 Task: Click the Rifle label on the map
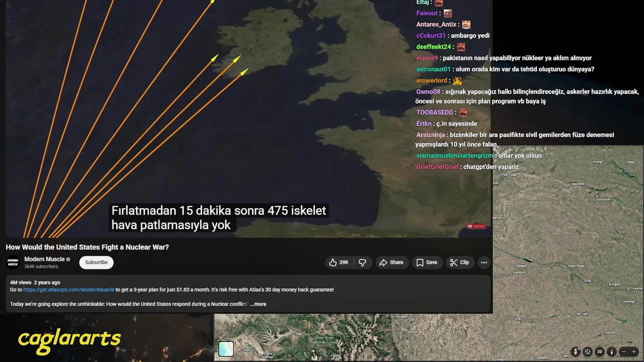[298, 334]
